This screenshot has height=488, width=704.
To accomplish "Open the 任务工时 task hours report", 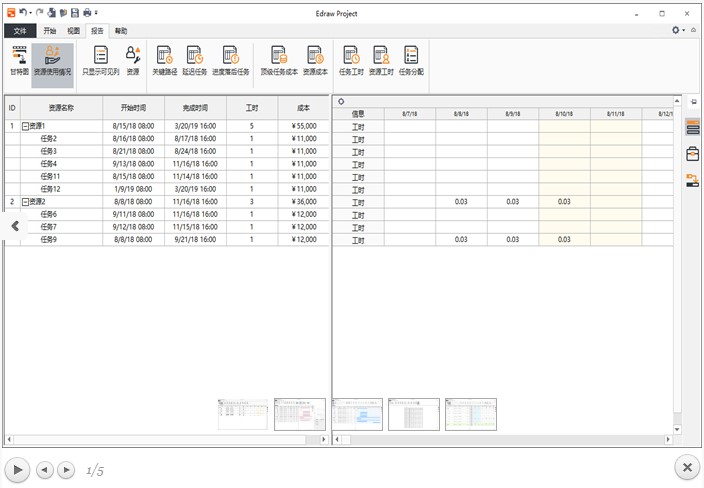I will pyautogui.click(x=350, y=61).
